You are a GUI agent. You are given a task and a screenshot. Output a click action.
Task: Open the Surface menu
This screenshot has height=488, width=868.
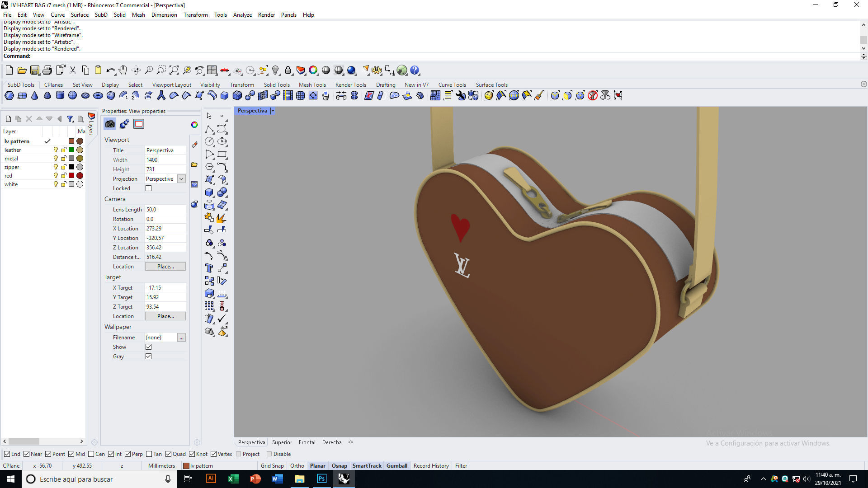click(80, 15)
